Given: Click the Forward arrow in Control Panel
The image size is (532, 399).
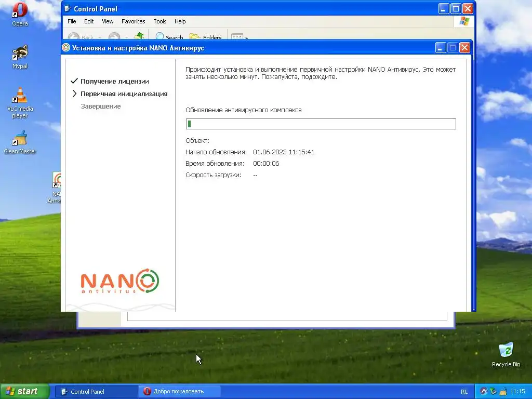Looking at the screenshot, I should (x=114, y=36).
